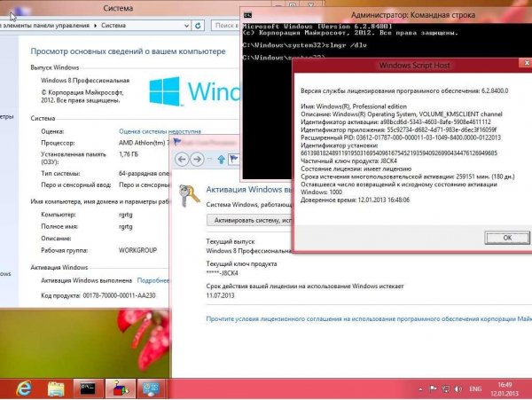
Task: Click OK in Windows Script Host dialog
Action: pos(507,238)
